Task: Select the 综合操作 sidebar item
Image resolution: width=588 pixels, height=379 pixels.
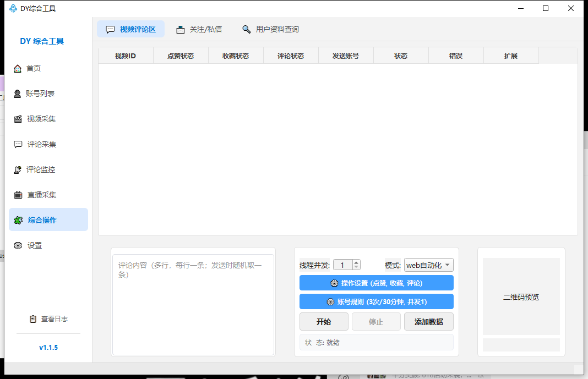Action: pyautogui.click(x=48, y=220)
